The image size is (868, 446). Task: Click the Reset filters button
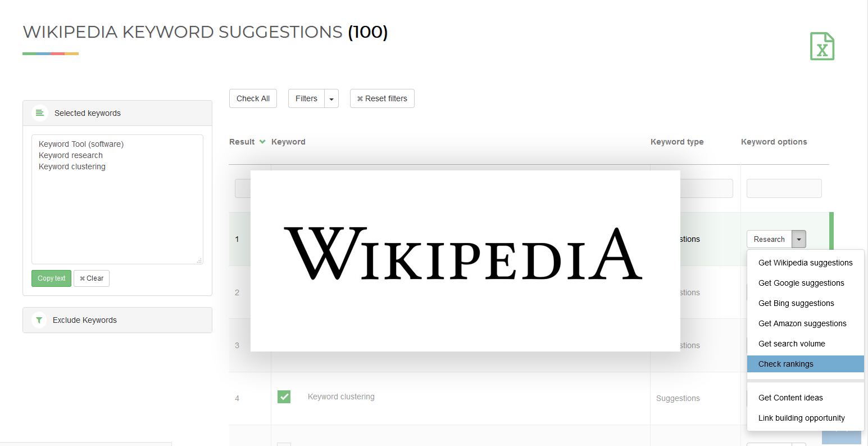pos(382,98)
